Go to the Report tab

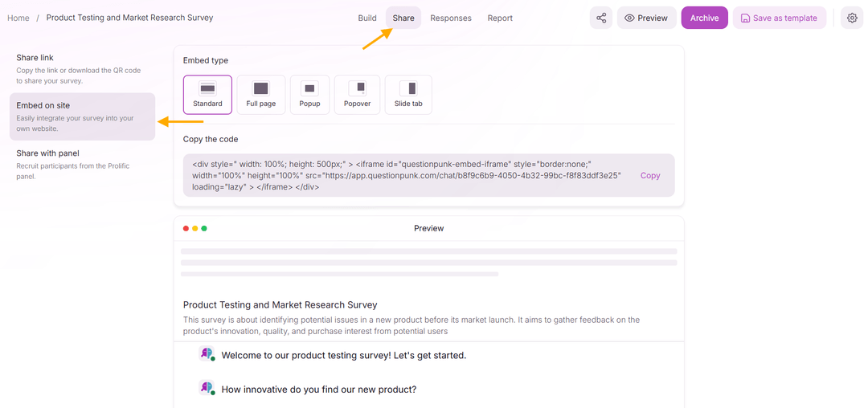point(500,18)
